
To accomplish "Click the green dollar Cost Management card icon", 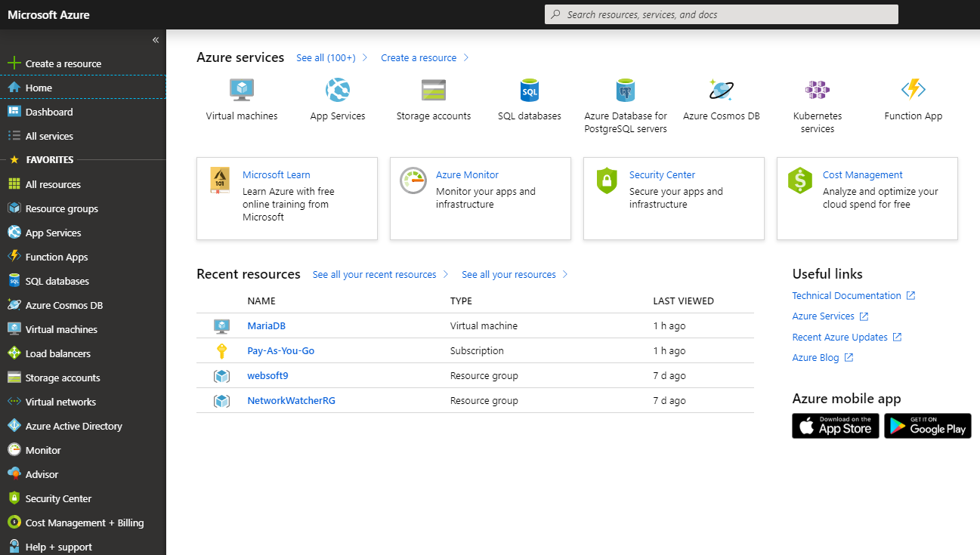I will point(800,181).
